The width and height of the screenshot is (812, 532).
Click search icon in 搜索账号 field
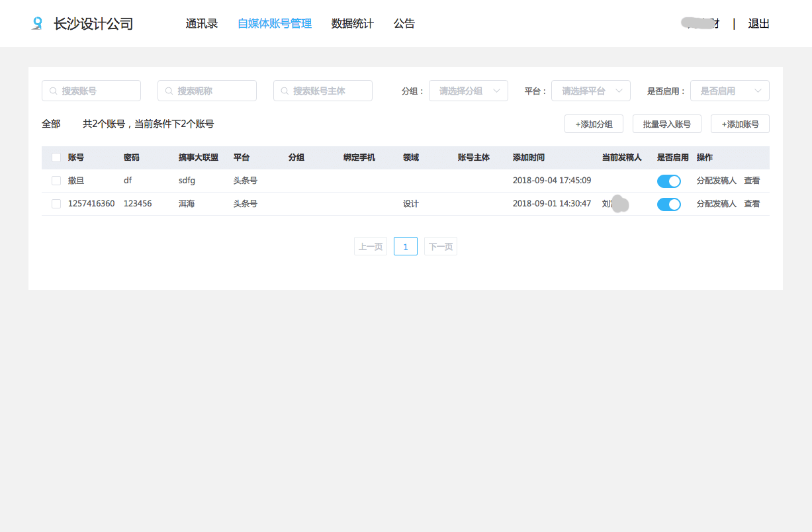point(53,91)
